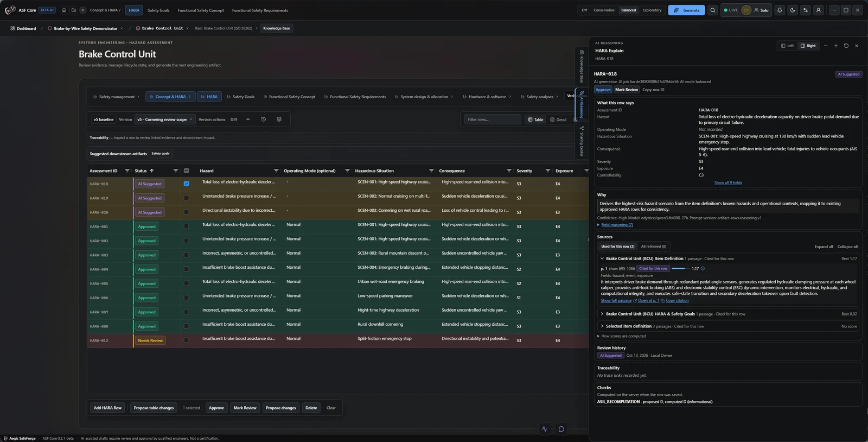This screenshot has width=868, height=442.
Task: Collapse Brake Control Unit Item Definition source
Action: pyautogui.click(x=729, y=258)
